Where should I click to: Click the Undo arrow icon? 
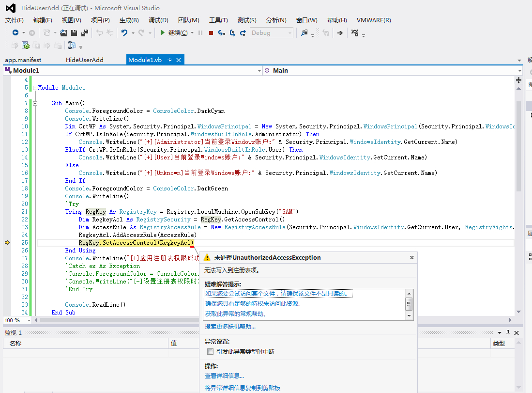pyautogui.click(x=124, y=33)
